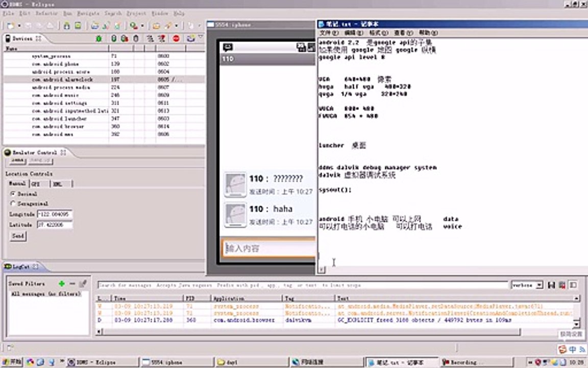Open the Window menu in Eclipse
The height and width of the screenshot is (368, 588).
160,13
